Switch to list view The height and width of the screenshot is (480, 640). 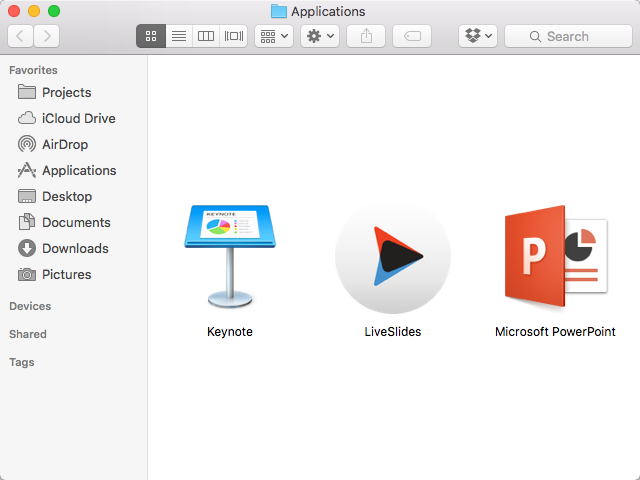click(179, 36)
